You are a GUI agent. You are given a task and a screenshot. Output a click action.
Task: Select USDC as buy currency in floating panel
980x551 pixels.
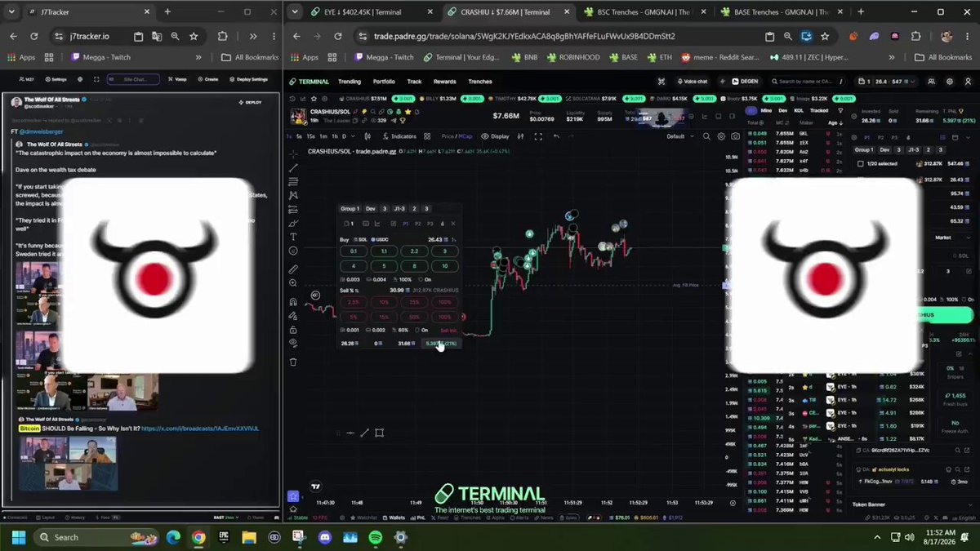point(380,239)
